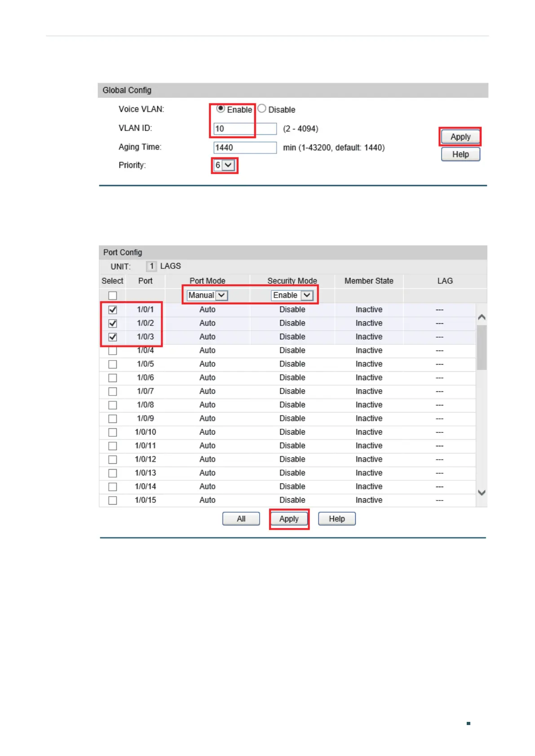This screenshot has width=535, height=756.
Task: Select the Voice VLAN Disable radio button
Action: [x=262, y=109]
